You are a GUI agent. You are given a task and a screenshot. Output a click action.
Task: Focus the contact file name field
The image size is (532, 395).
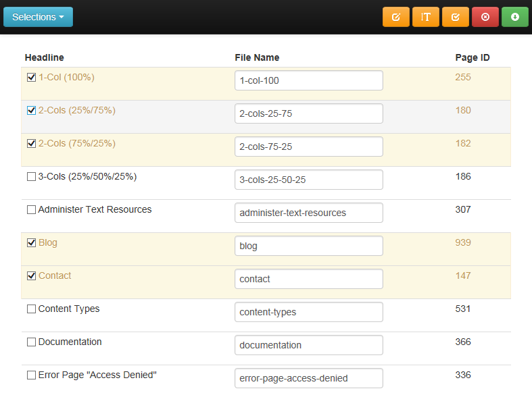309,279
